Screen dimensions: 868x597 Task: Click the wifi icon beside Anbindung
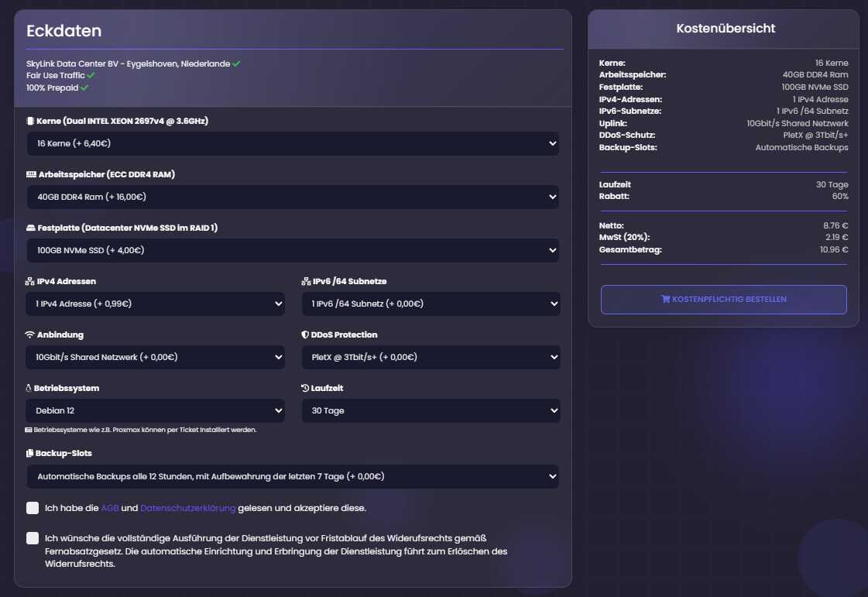coord(30,335)
